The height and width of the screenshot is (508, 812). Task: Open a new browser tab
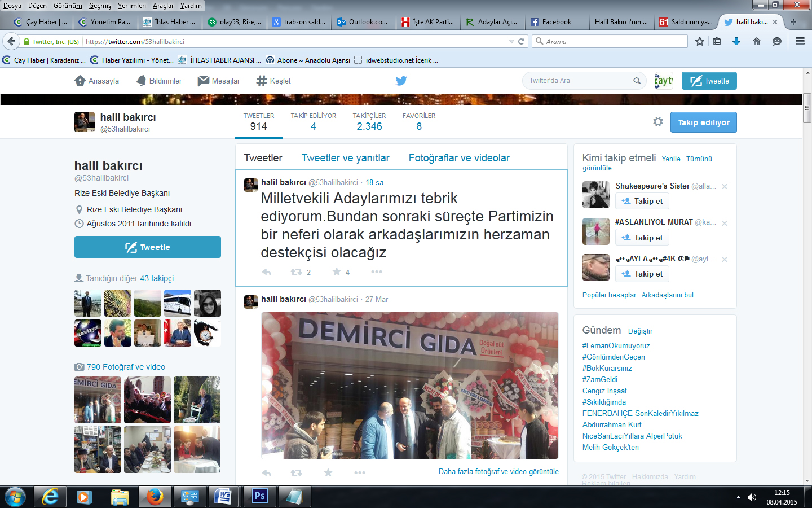coord(793,22)
